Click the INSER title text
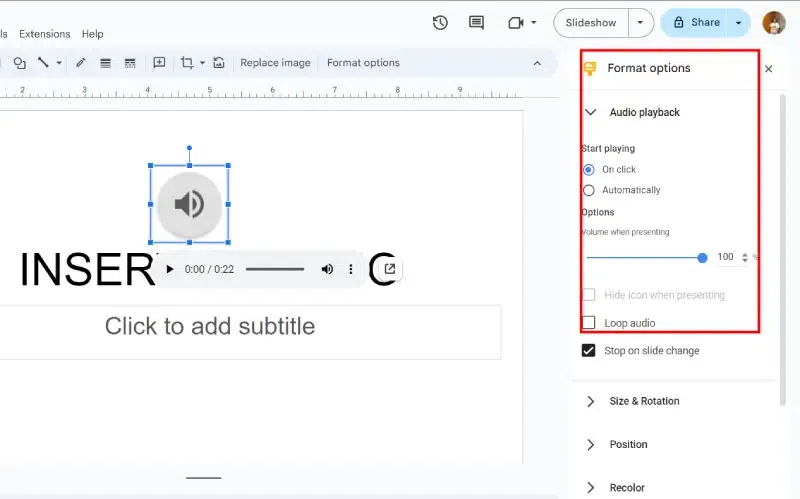800x499 pixels. pos(87,269)
